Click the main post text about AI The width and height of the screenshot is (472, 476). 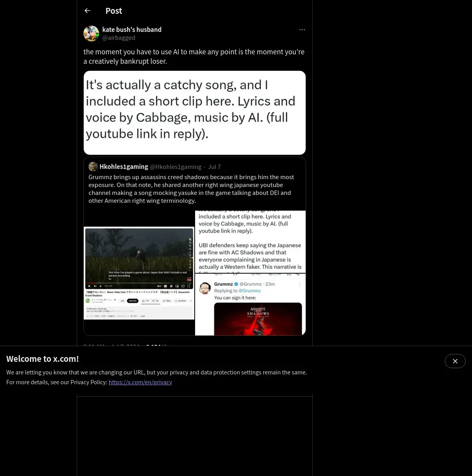[194, 56]
